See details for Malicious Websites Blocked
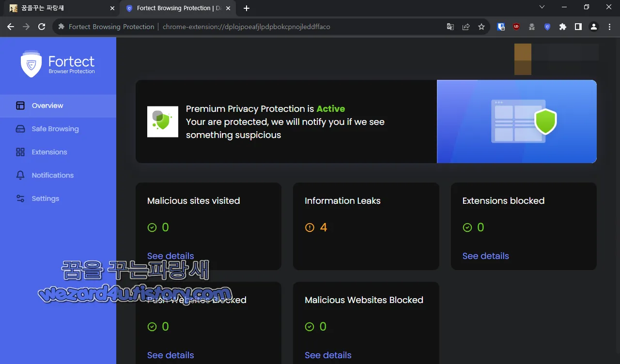This screenshot has width=620, height=364. pyautogui.click(x=328, y=355)
